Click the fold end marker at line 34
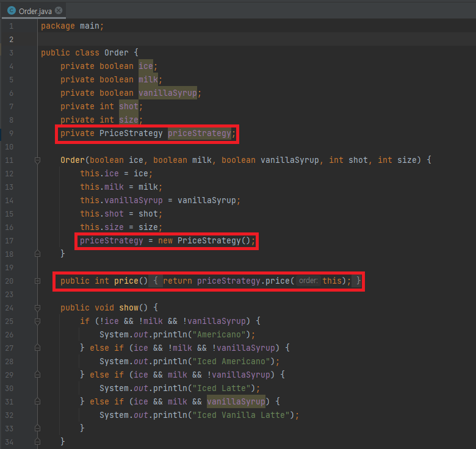The image size is (476, 449). point(37,442)
